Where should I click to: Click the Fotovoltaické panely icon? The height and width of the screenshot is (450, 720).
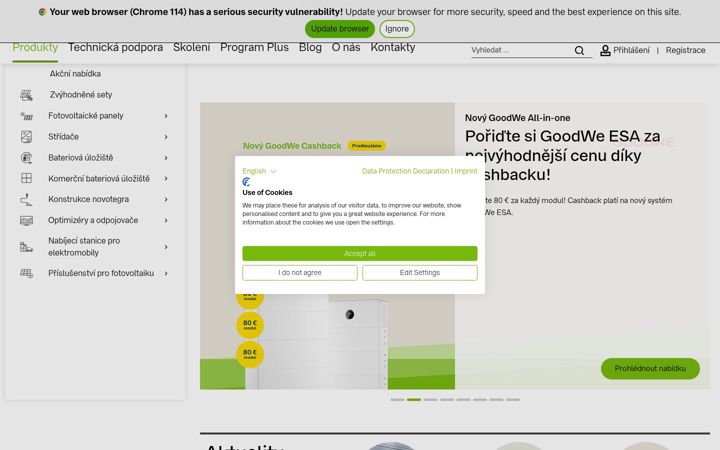(x=27, y=116)
